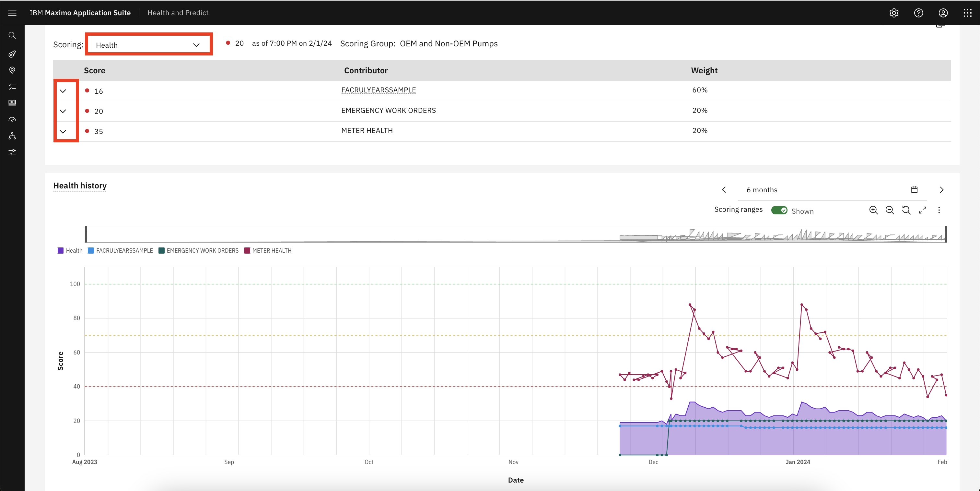Go to next 6 months period

pos(941,189)
